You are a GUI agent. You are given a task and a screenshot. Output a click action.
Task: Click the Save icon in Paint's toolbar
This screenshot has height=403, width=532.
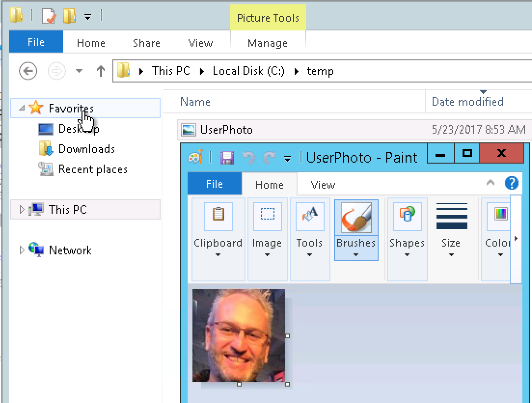(227, 158)
